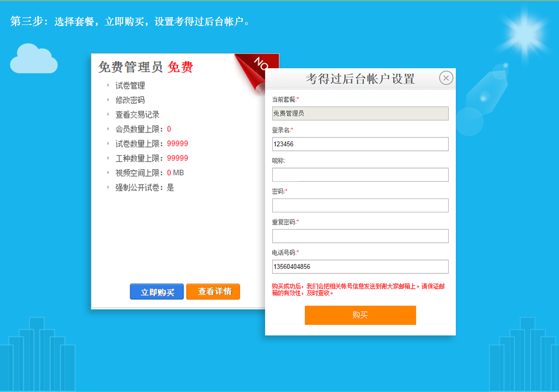Click the 登录名 input field
The height and width of the screenshot is (392, 559).
click(x=360, y=144)
